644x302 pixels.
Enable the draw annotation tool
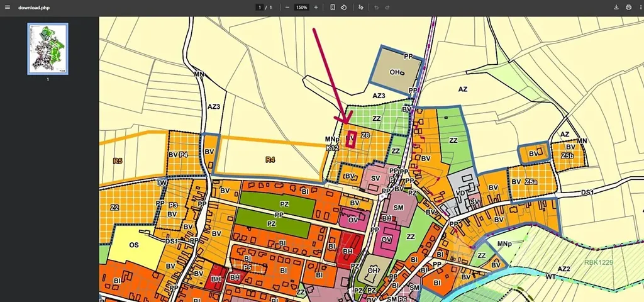click(x=361, y=8)
